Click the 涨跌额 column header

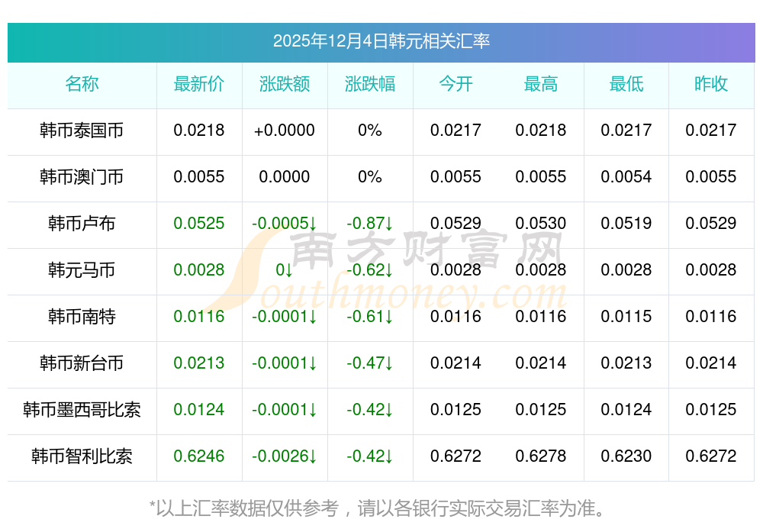pyautogui.click(x=285, y=84)
